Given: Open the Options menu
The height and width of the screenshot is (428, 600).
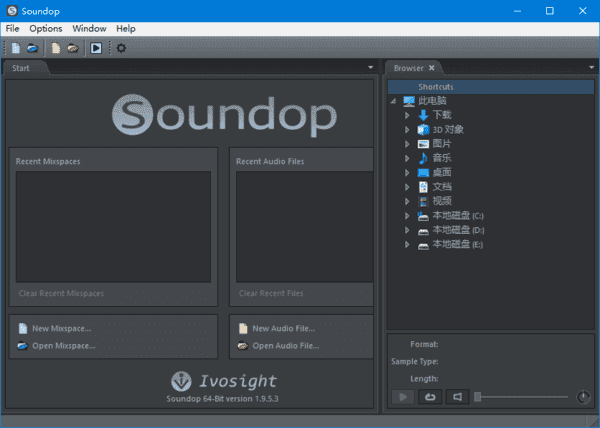Looking at the screenshot, I should [46, 29].
